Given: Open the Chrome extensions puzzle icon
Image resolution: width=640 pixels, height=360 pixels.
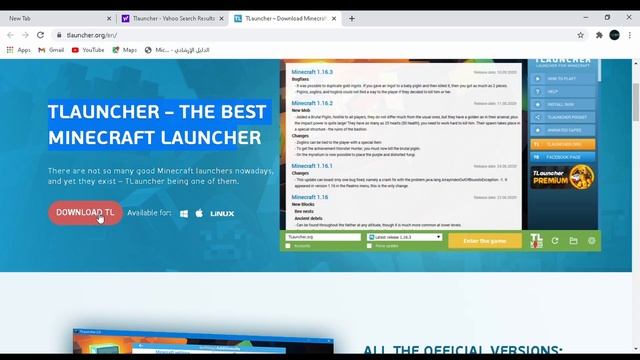Looking at the screenshot, I should [x=599, y=35].
